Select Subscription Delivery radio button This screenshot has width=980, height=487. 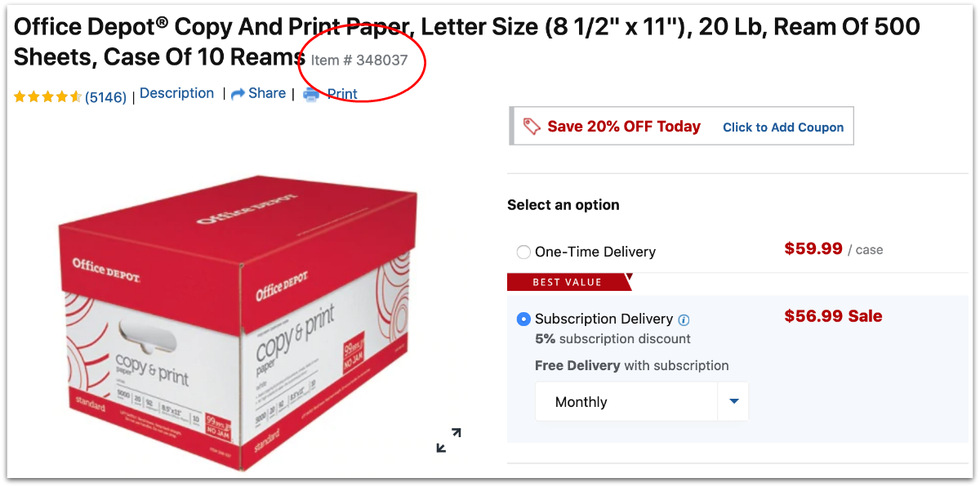[523, 319]
